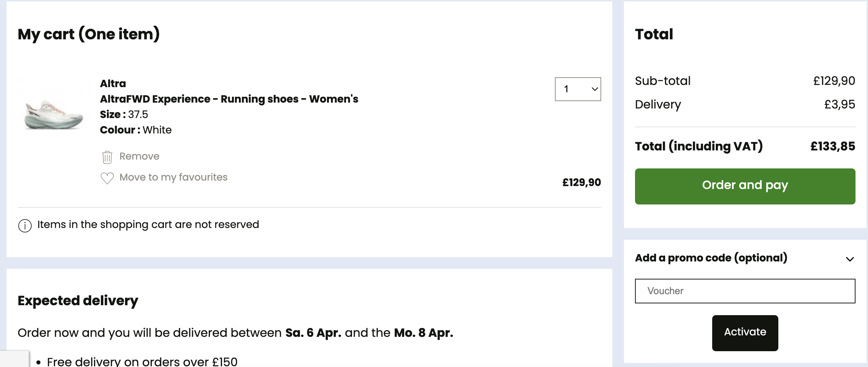Click the green Order and pay button
Image resolution: width=868 pixels, height=367 pixels.
point(745,186)
